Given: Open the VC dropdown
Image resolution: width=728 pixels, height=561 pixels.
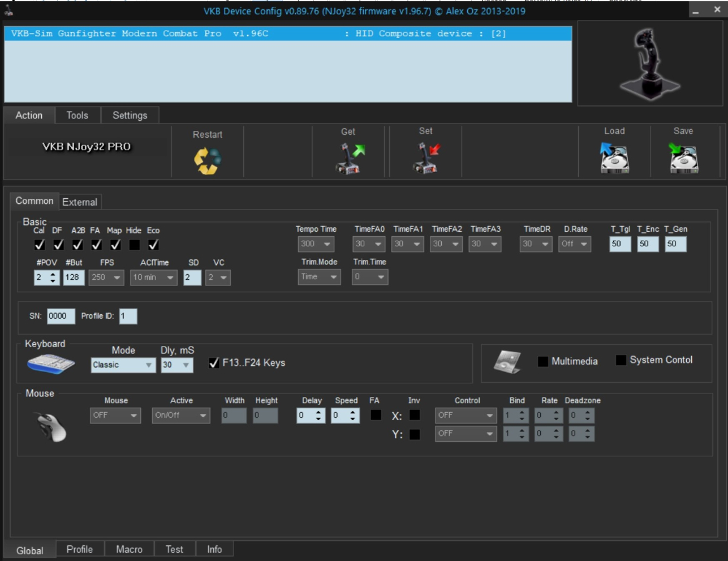Looking at the screenshot, I should 218,277.
